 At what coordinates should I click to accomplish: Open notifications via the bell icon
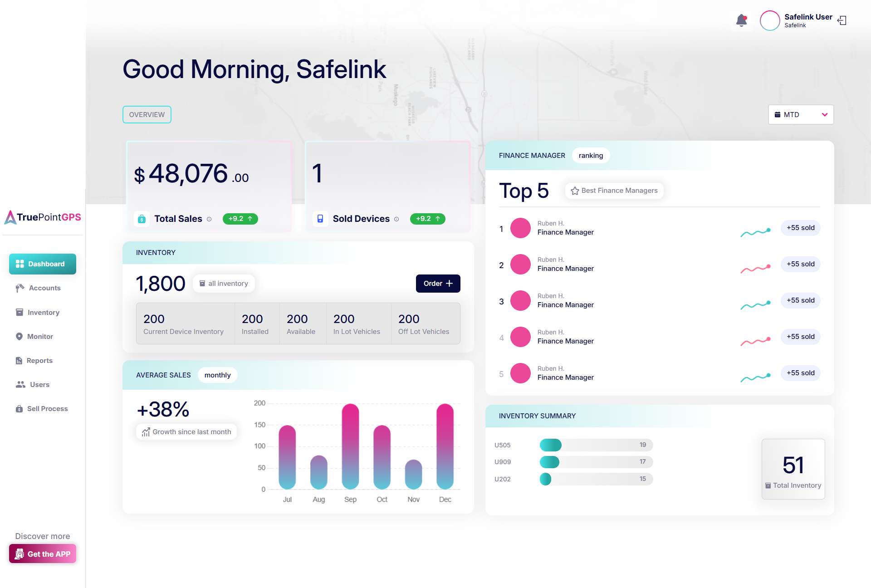(742, 20)
